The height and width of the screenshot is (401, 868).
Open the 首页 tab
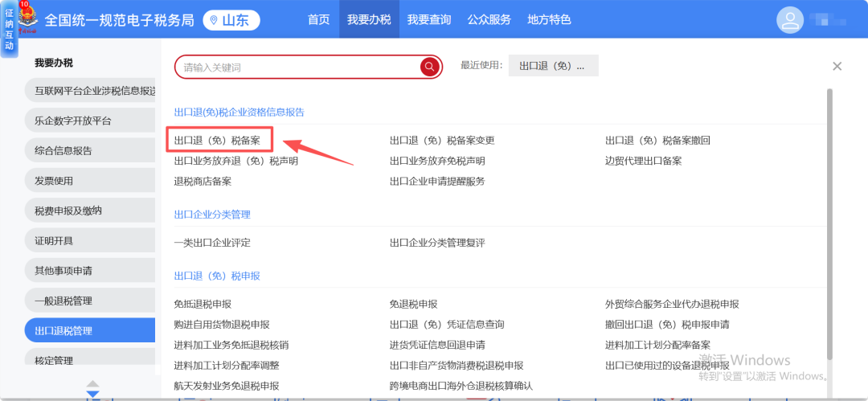pyautogui.click(x=318, y=19)
